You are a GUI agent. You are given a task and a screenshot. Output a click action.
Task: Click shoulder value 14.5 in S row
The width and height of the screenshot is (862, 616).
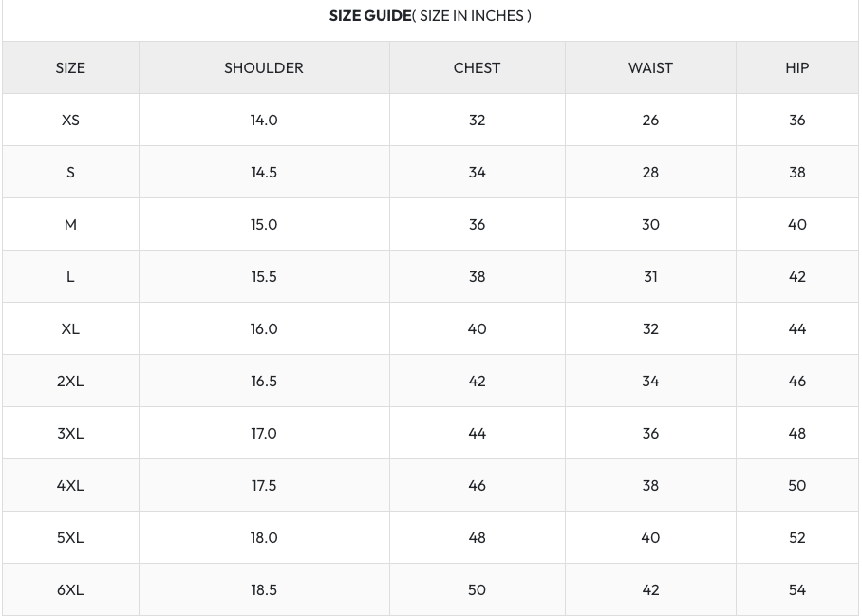[264, 173]
